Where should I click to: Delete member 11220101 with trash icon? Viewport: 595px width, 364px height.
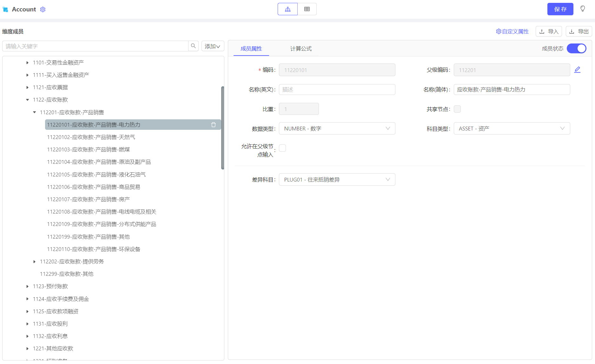[214, 125]
